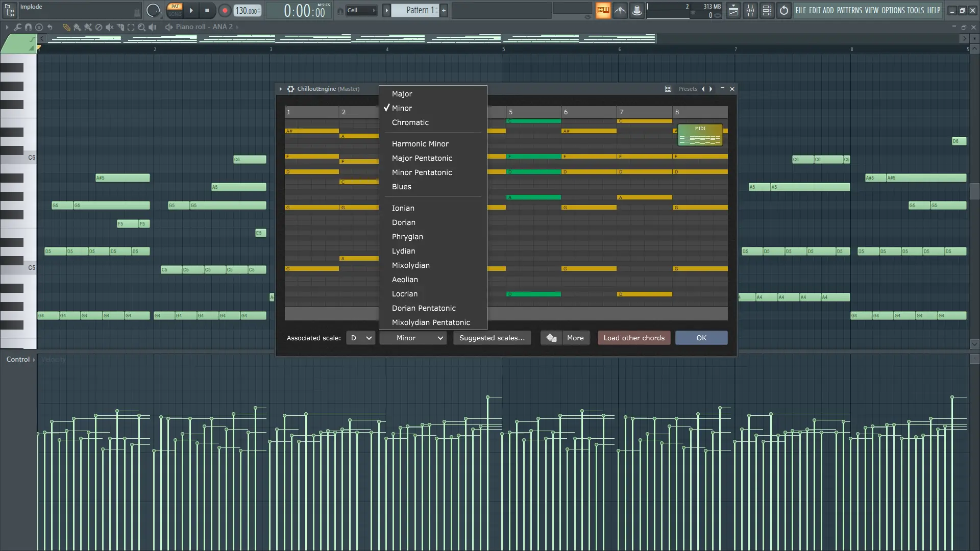Select Dorian from the scale menu
The width and height of the screenshot is (980, 551).
coord(403,222)
